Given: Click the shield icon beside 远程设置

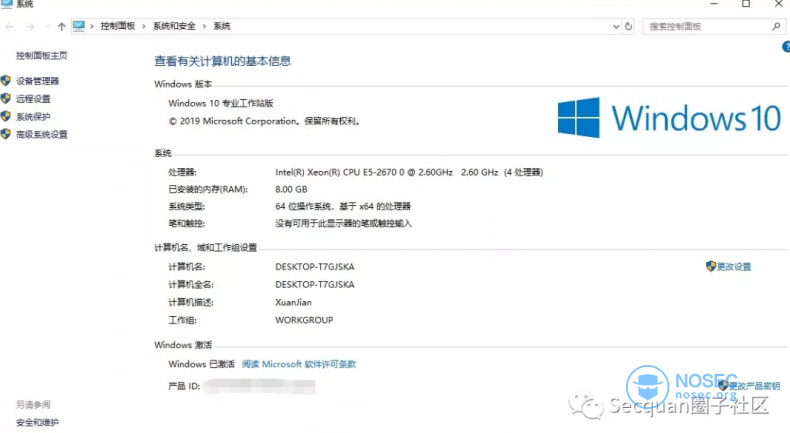Looking at the screenshot, I should pos(6,98).
